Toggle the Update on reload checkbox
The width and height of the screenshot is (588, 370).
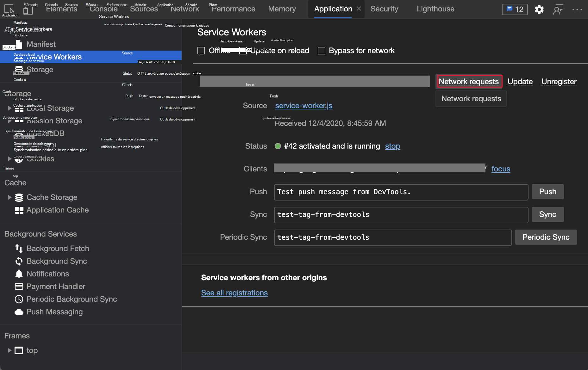coord(243,51)
